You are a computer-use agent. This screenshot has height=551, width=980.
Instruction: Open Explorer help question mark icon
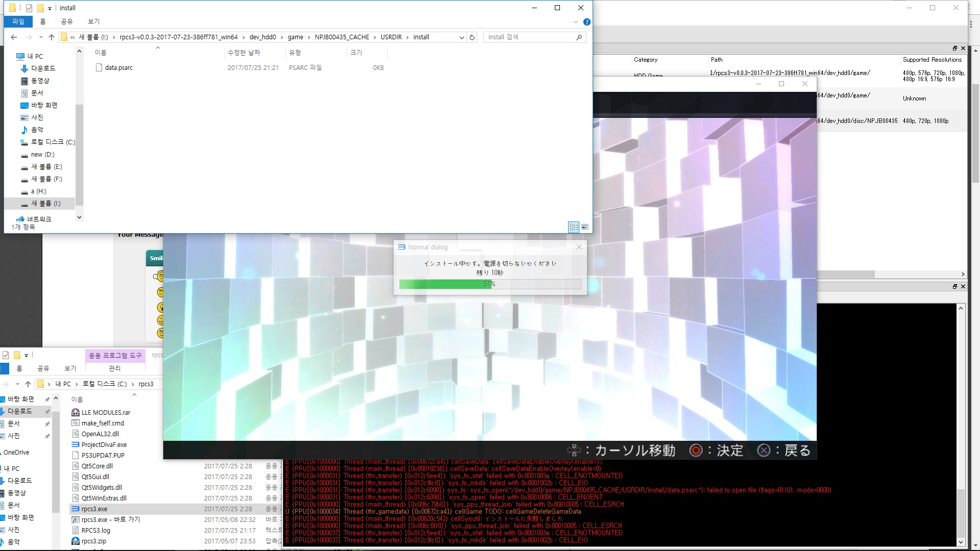click(x=587, y=22)
